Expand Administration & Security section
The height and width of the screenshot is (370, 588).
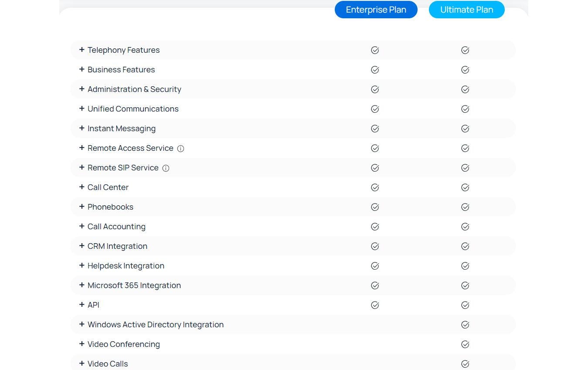pos(134,89)
